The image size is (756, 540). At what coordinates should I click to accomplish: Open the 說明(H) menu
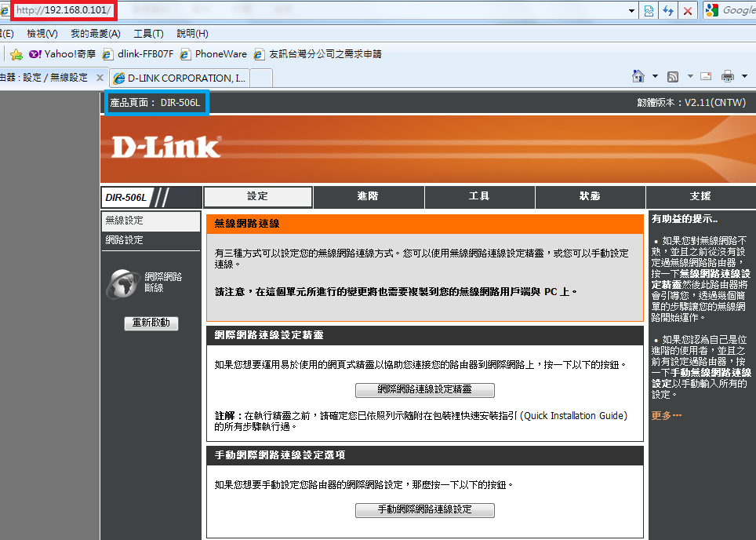[192, 34]
